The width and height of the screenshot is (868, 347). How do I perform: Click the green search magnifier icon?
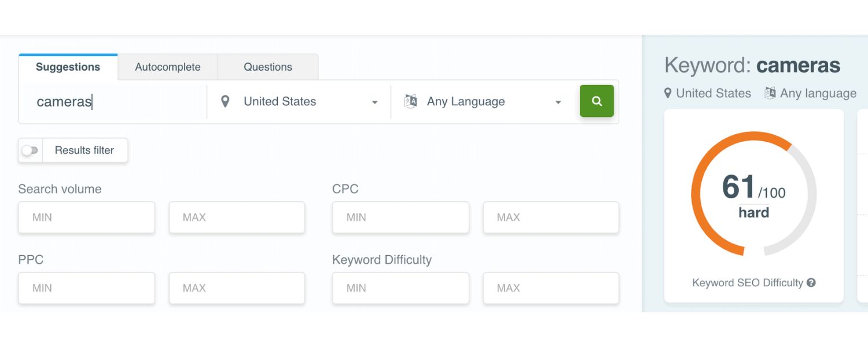pyautogui.click(x=597, y=101)
